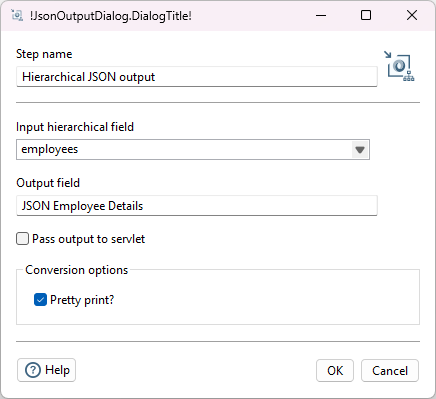Close the JsonOutputDialog window
436x399 pixels.
pyautogui.click(x=412, y=15)
